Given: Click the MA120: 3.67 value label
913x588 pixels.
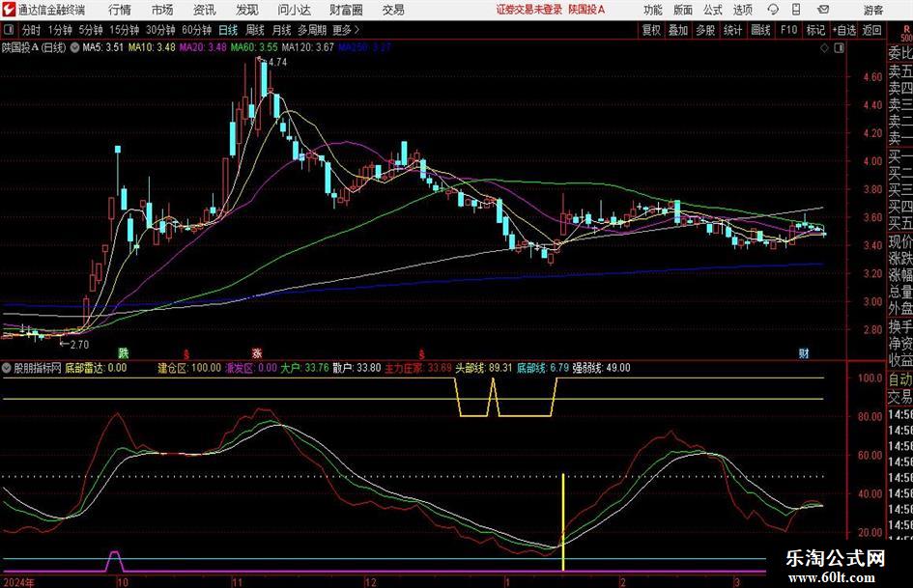Looking at the screenshot, I should tap(308, 47).
